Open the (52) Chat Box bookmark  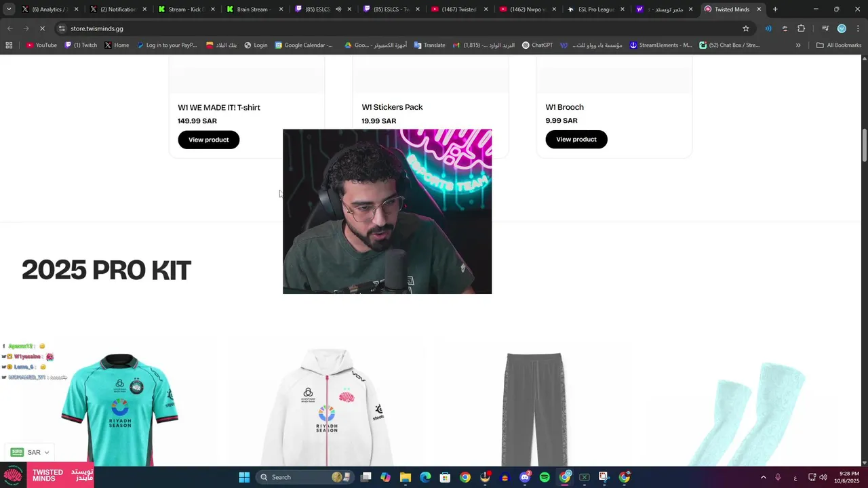(729, 45)
